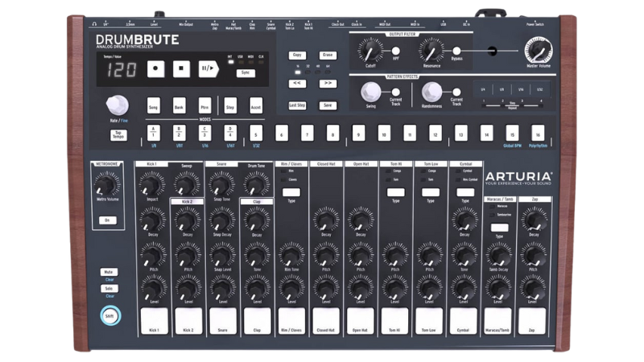Switch the Tom Hi Type button

coord(395,192)
